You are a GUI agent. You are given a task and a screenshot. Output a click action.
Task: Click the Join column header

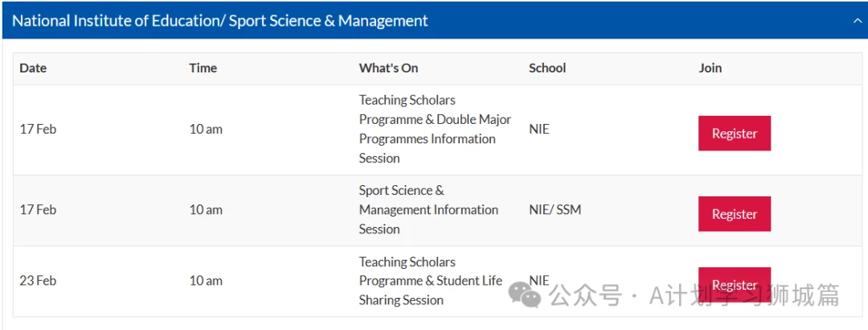710,68
